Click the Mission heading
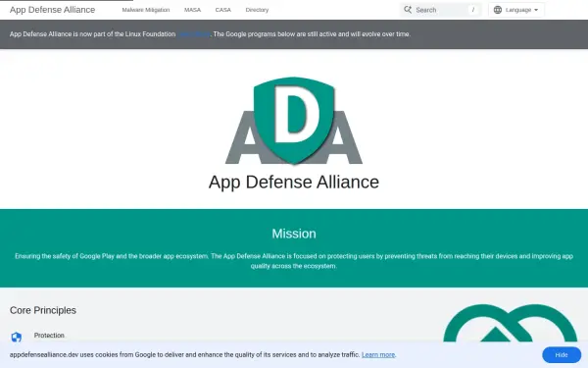Viewport: 588px width, 368px height. (x=294, y=234)
